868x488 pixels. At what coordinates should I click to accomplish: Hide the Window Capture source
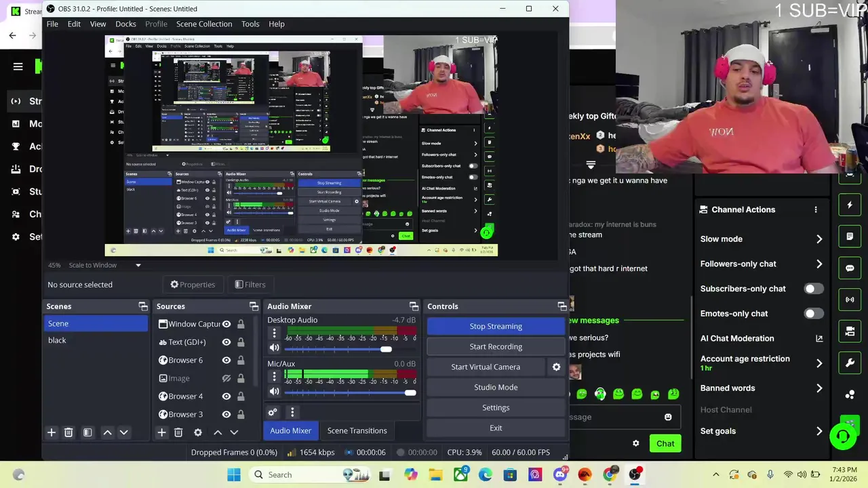(x=226, y=324)
